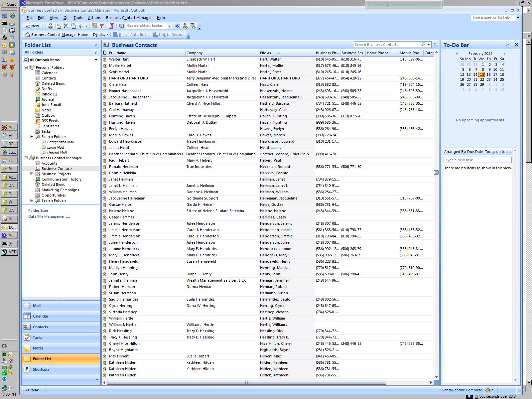Viewport: 532px width, 399px height.
Task: Click the red Follow Up flag icon
Action: tap(102, 26)
